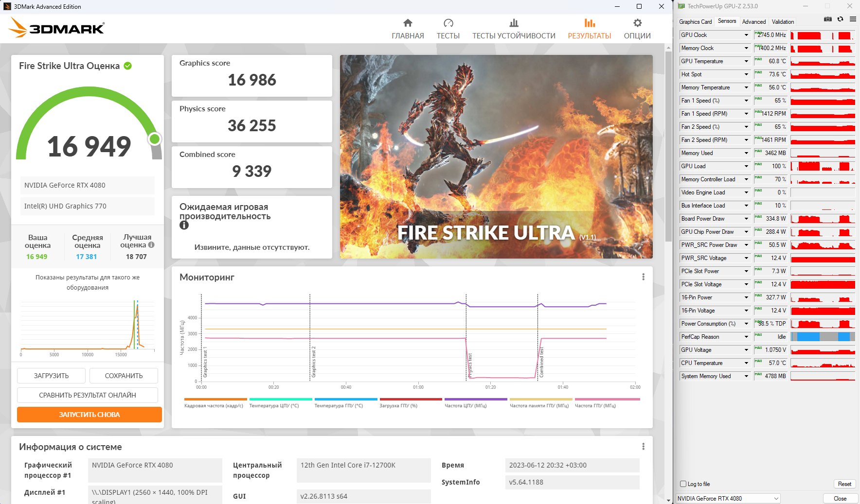The height and width of the screenshot is (504, 860).
Task: Click the Combined score value 9 339
Action: (252, 171)
